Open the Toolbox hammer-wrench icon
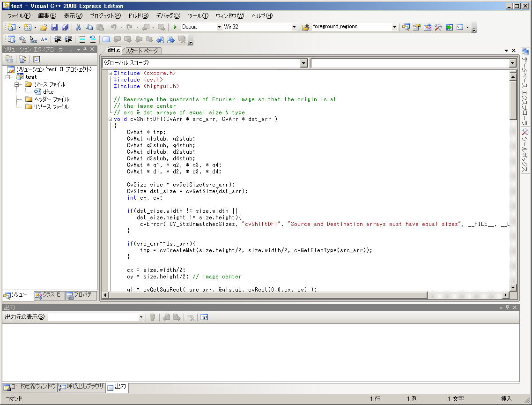 pyautogui.click(x=438, y=27)
